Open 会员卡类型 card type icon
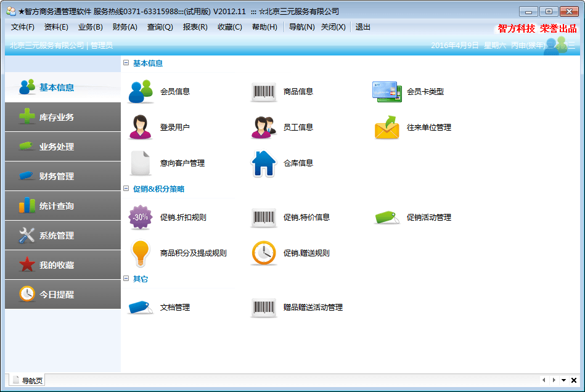 [x=387, y=92]
